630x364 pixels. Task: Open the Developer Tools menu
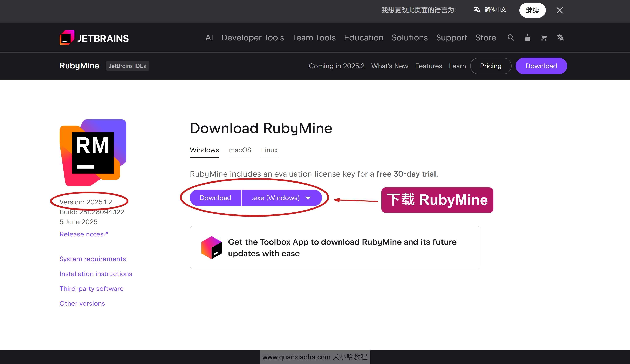253,37
